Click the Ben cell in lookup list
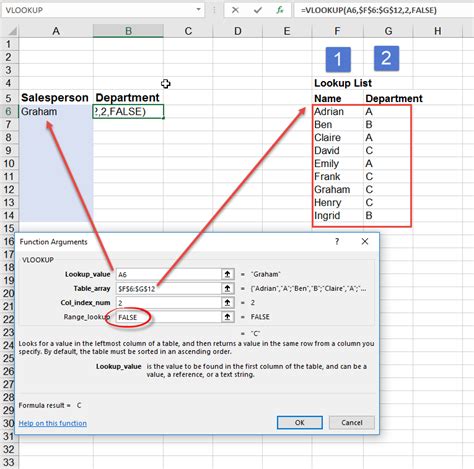 point(337,124)
